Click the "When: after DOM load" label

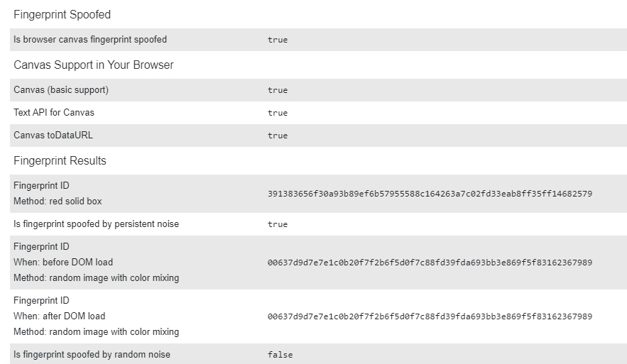[59, 316]
